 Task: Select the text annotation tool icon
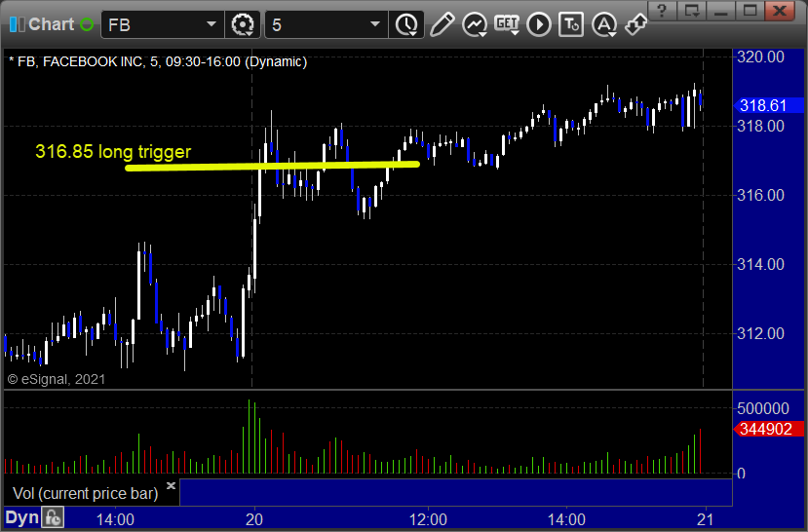[571, 24]
